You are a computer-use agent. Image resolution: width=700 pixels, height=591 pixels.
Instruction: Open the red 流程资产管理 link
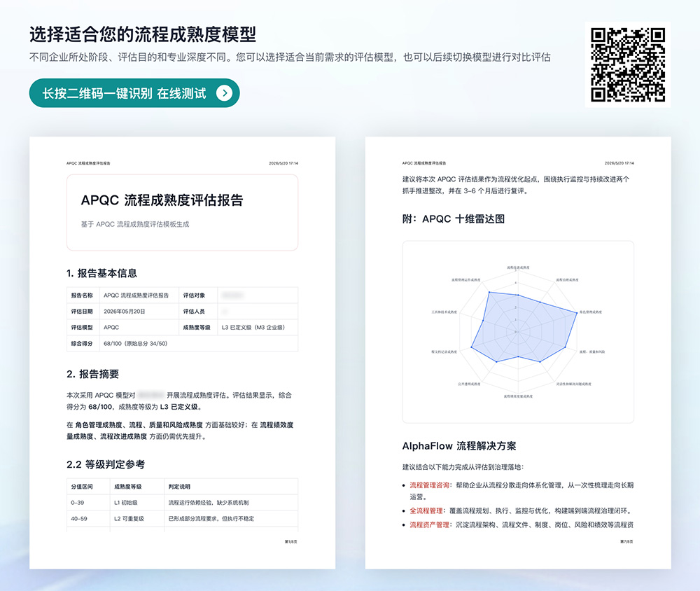coord(430,524)
